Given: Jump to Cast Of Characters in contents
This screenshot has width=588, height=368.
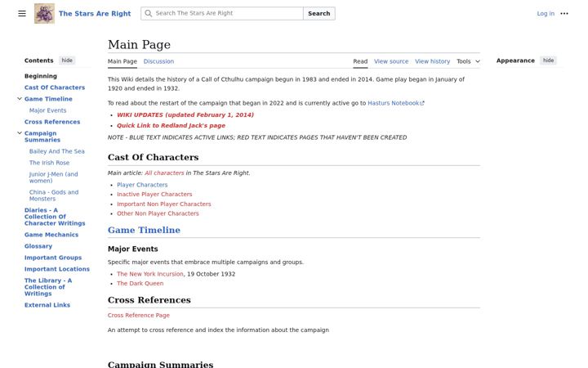Looking at the screenshot, I should coord(55,88).
